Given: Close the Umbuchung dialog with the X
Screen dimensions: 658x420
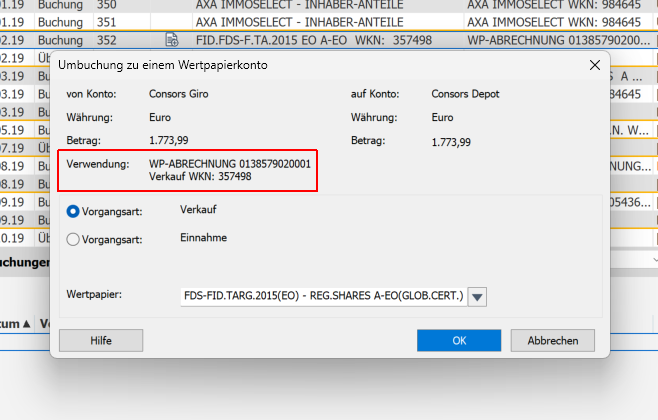Looking at the screenshot, I should pyautogui.click(x=595, y=65).
